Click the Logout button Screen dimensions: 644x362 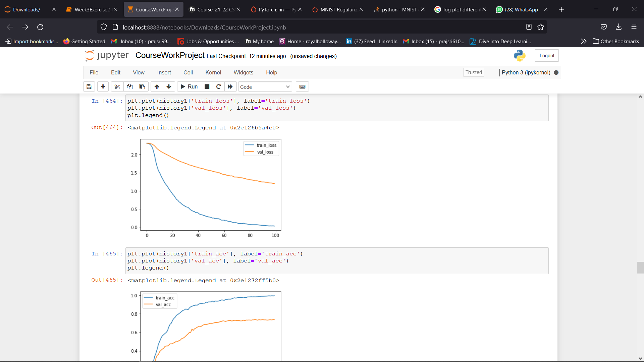click(x=547, y=56)
